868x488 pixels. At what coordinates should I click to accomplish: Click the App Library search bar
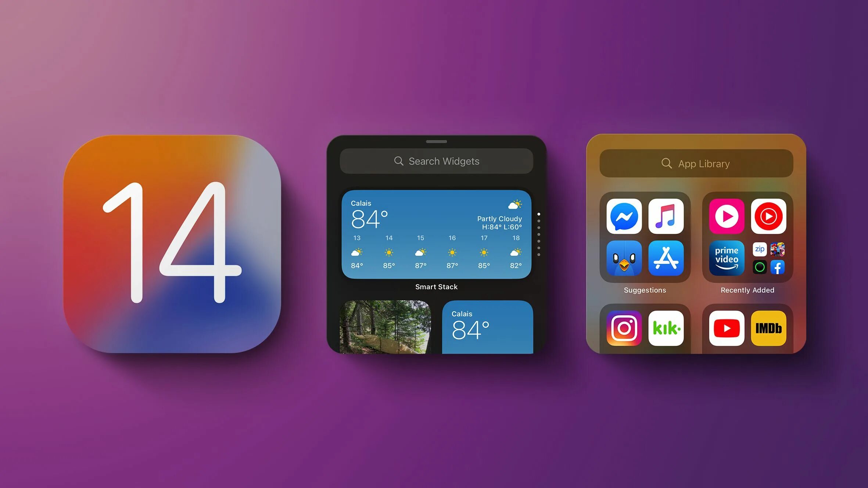click(695, 163)
